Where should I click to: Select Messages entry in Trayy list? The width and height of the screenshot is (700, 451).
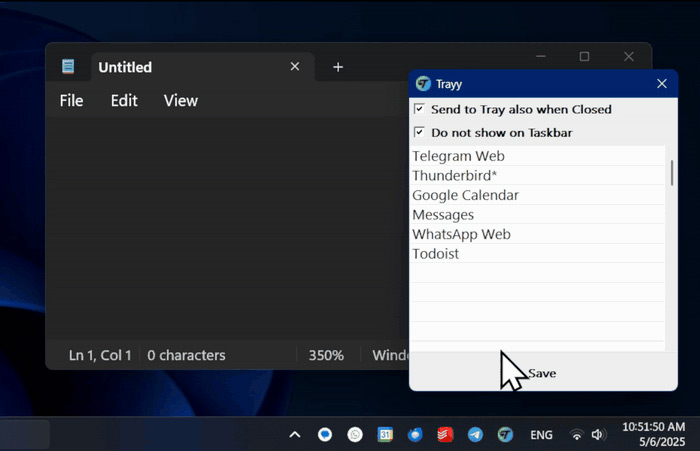click(x=537, y=215)
